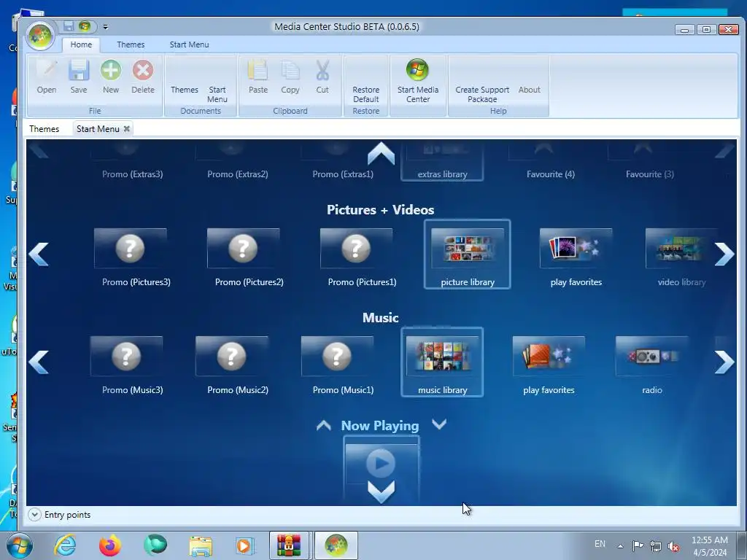Click Create Support Package button
This screenshot has height=560, width=747.
coord(482,94)
